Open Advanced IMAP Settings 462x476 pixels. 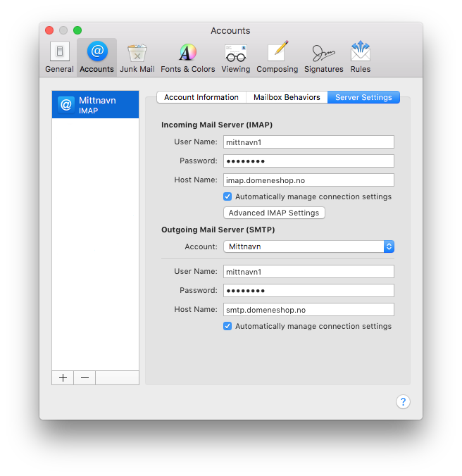click(x=274, y=213)
